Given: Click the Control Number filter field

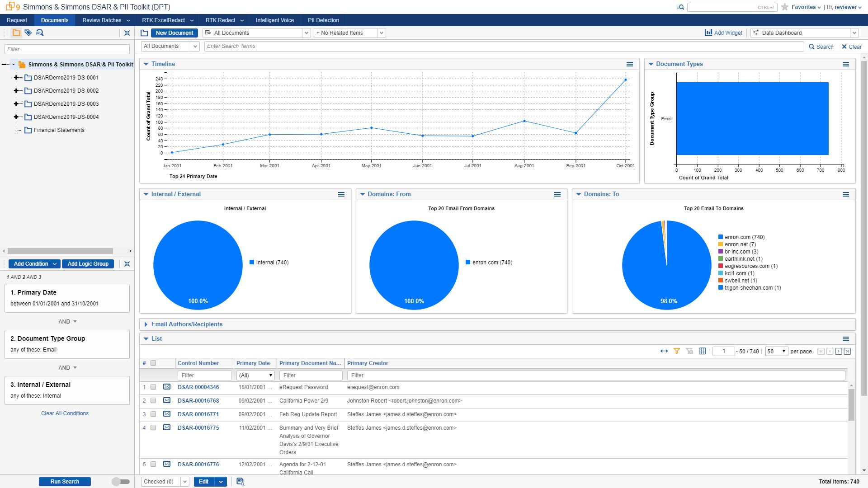Looking at the screenshot, I should pyautogui.click(x=205, y=375).
